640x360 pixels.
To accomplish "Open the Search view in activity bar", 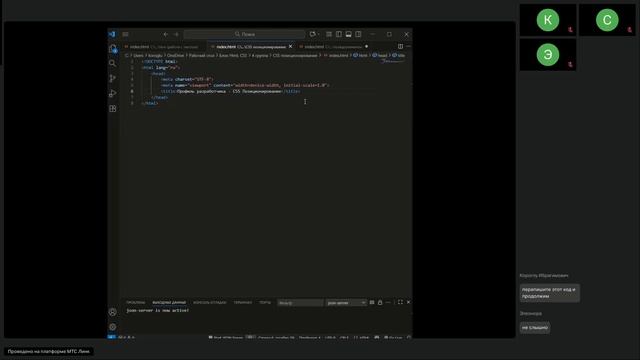I will 113,63.
